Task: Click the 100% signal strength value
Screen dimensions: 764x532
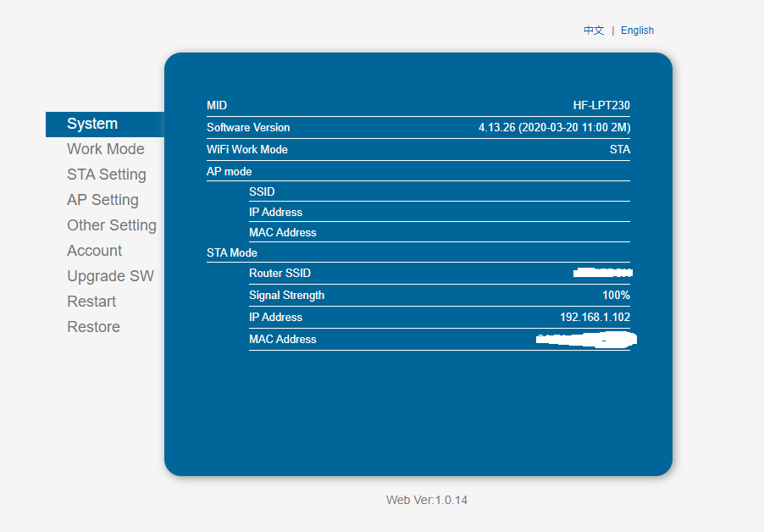Action: pos(616,296)
